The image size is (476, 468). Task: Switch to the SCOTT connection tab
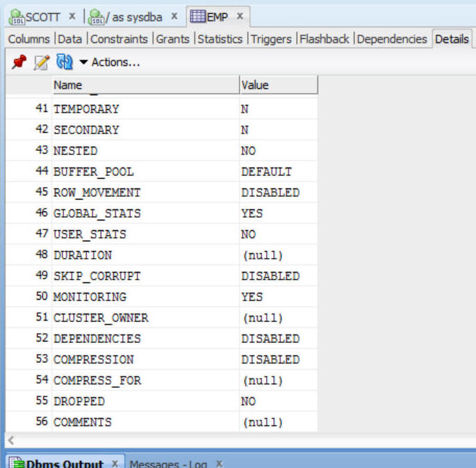(x=40, y=16)
